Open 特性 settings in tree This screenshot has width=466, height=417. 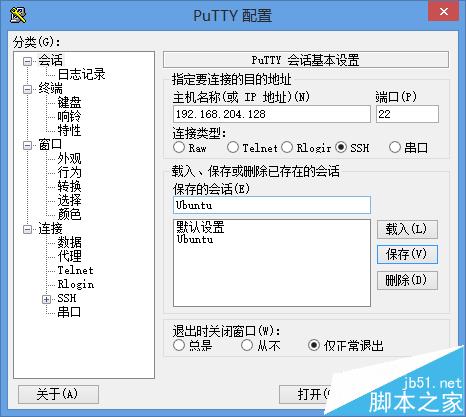(69, 130)
